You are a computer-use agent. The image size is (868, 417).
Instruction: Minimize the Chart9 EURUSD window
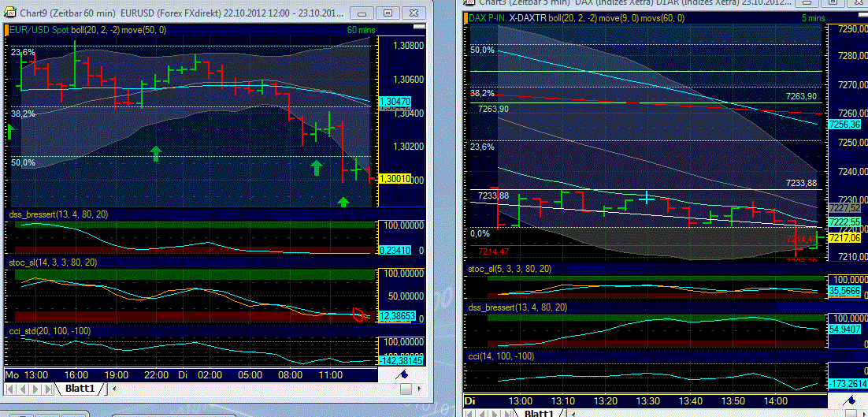[362, 13]
